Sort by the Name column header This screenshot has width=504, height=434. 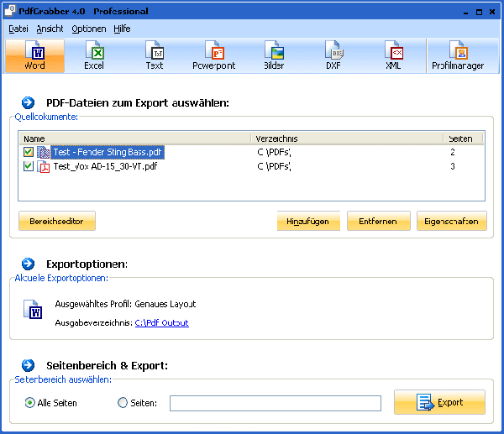coord(134,139)
